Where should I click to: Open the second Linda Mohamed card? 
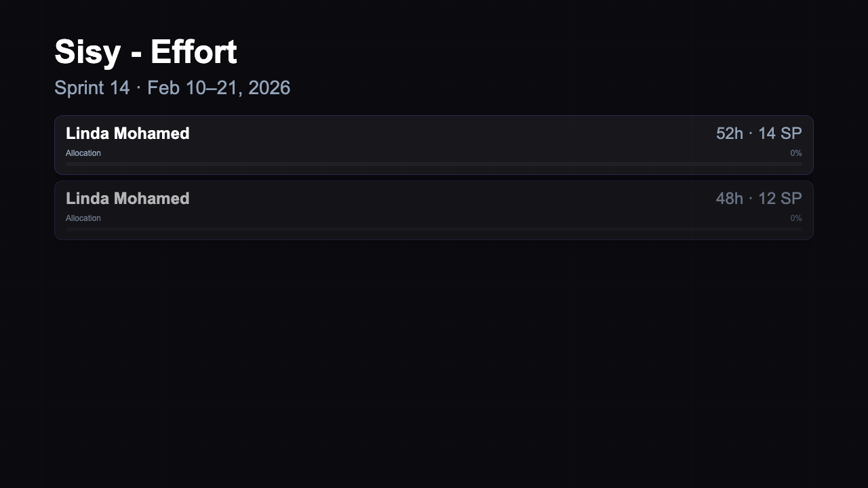pyautogui.click(x=434, y=209)
